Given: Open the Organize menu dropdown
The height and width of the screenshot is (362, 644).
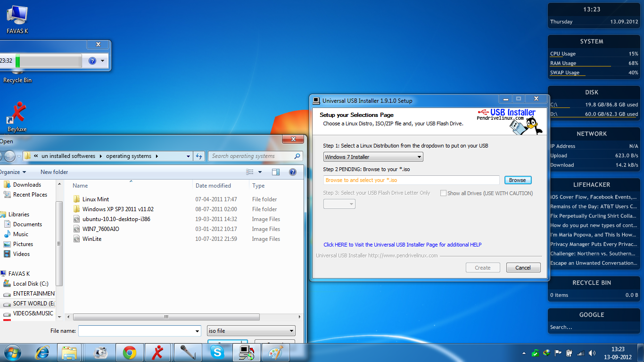Looking at the screenshot, I should click(x=13, y=172).
